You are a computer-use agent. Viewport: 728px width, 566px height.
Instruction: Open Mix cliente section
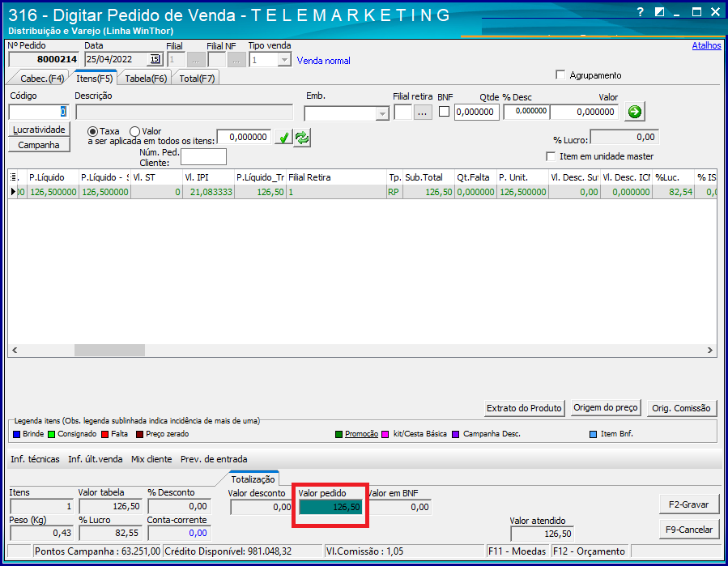(x=151, y=459)
